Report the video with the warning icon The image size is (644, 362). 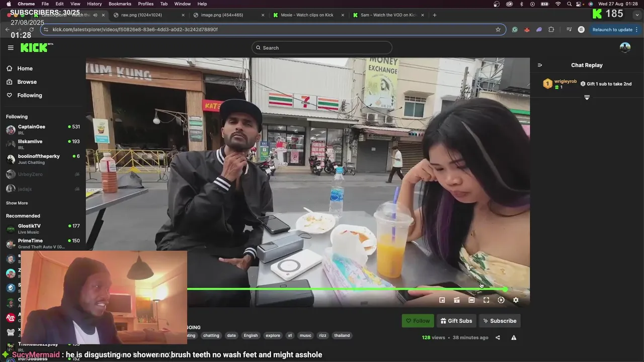pyautogui.click(x=514, y=337)
